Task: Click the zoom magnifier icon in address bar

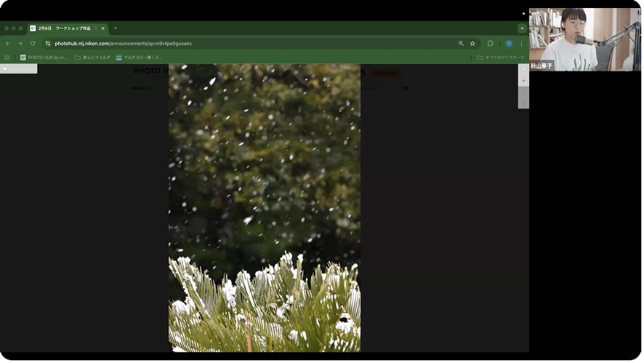Action: coord(461,44)
